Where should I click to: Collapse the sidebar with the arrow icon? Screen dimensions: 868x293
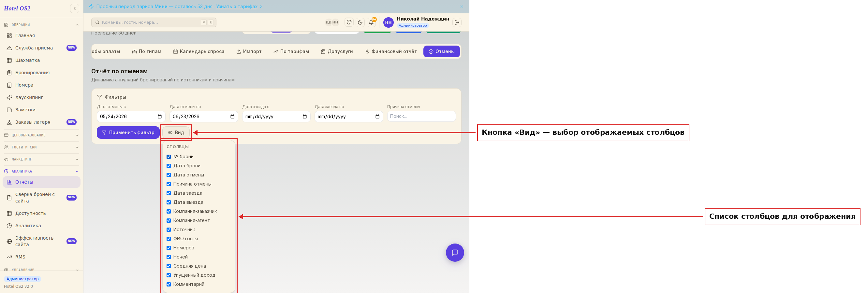coord(74,8)
